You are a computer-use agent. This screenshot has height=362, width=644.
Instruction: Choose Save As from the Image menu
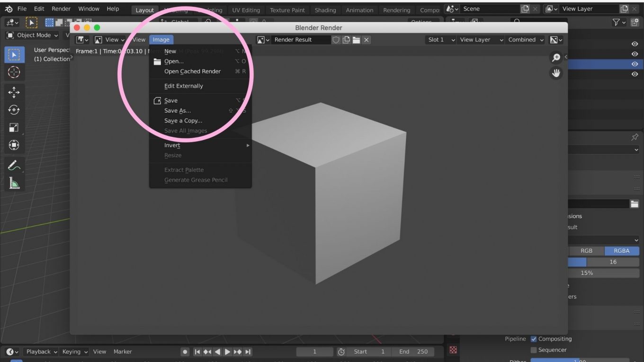point(177,110)
